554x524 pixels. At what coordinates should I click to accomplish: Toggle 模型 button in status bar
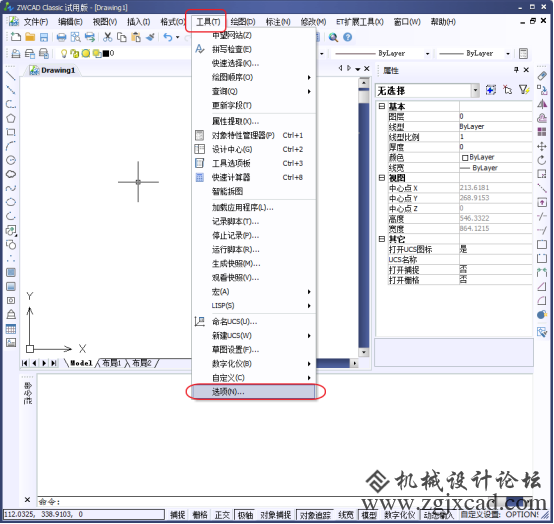369,515
